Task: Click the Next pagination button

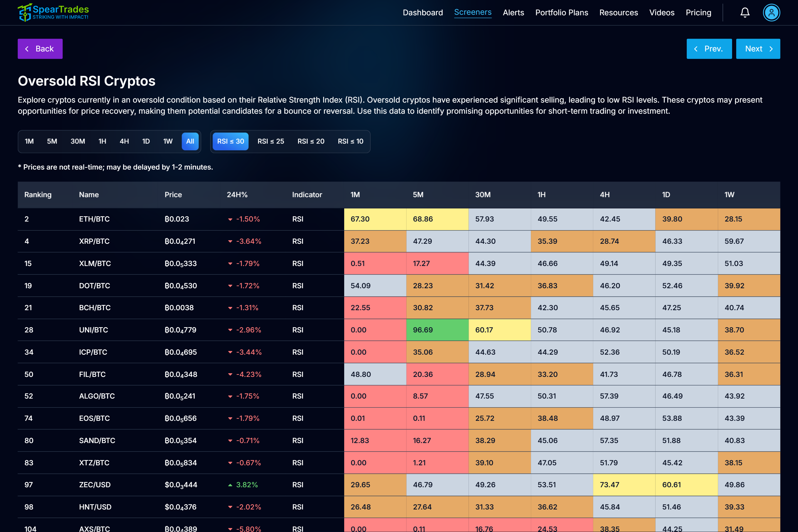Action: click(x=758, y=49)
